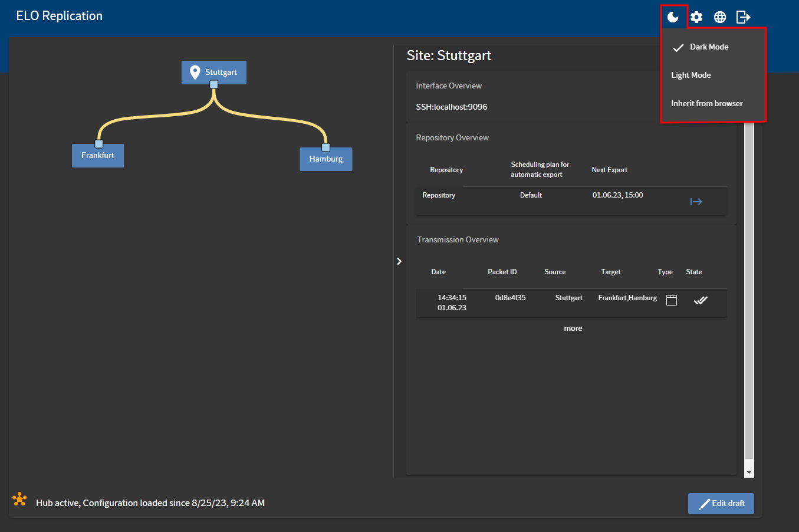Click the Stuttgart node bottom connector port
The height and width of the screenshot is (532, 799).
[214, 84]
